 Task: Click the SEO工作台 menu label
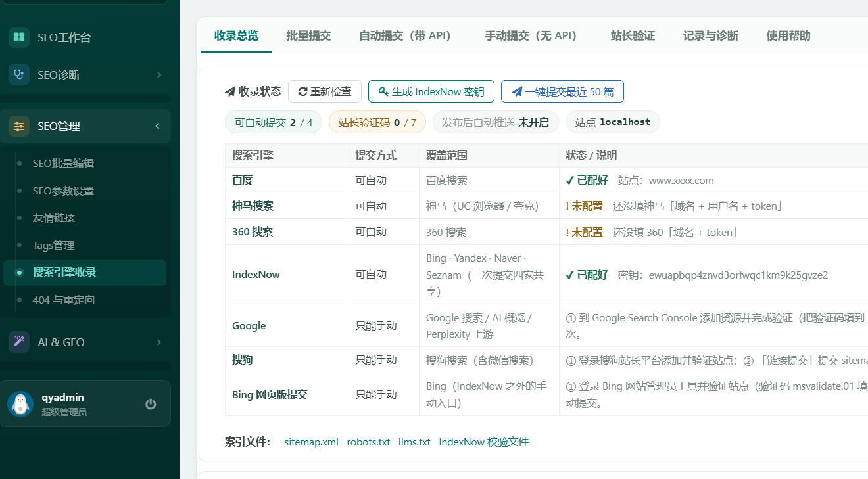coord(64,37)
